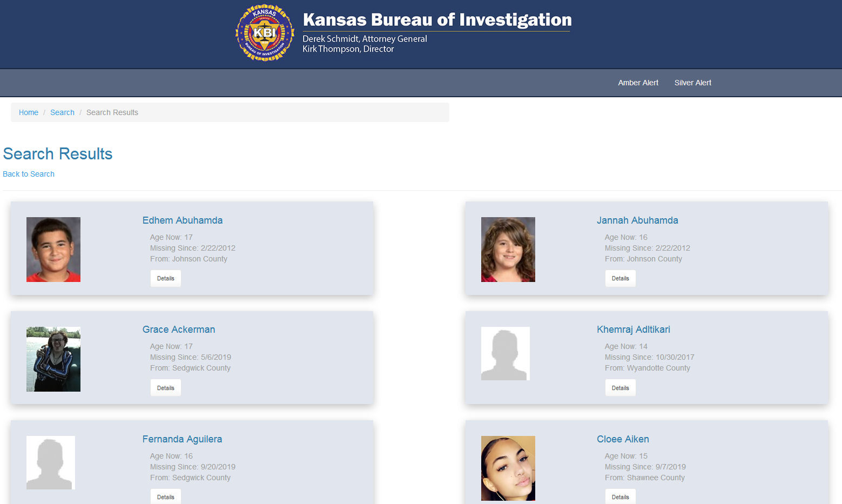Viewport: 842px width, 504px height.
Task: Go to Home in breadcrumb
Action: click(29, 112)
